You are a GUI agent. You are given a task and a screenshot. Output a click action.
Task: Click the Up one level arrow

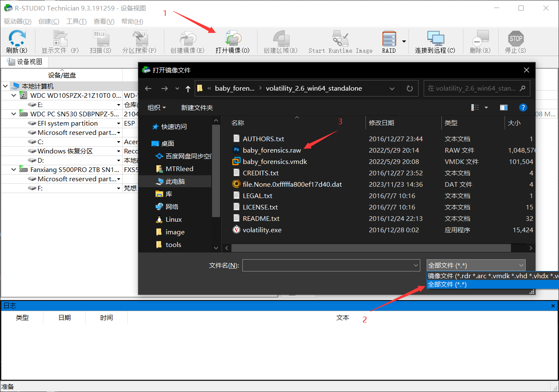(x=188, y=89)
